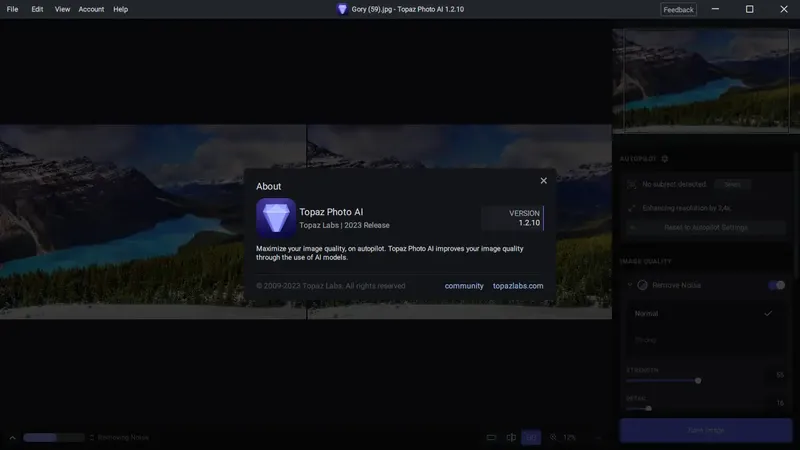Open the community link in About dialog

point(464,286)
